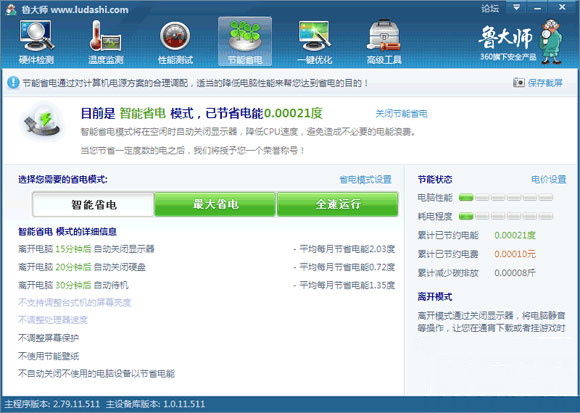The width and height of the screenshot is (580, 413).
Task: Click the 电脑性能 level bar
Action: 506,197
